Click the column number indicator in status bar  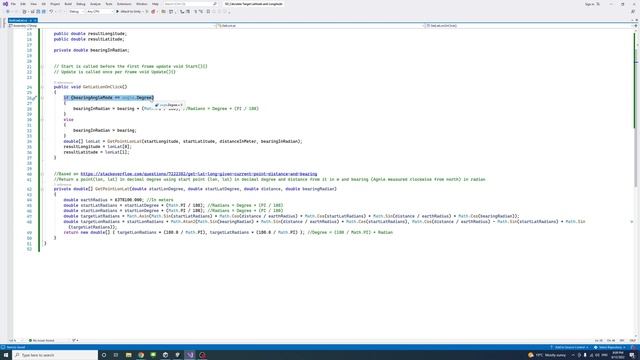611,340
